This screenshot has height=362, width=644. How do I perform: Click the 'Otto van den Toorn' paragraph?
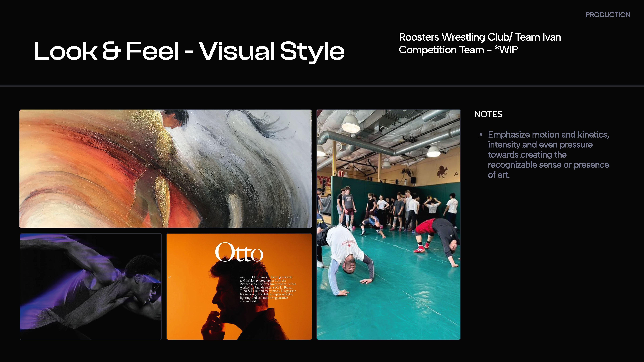pyautogui.click(x=268, y=289)
